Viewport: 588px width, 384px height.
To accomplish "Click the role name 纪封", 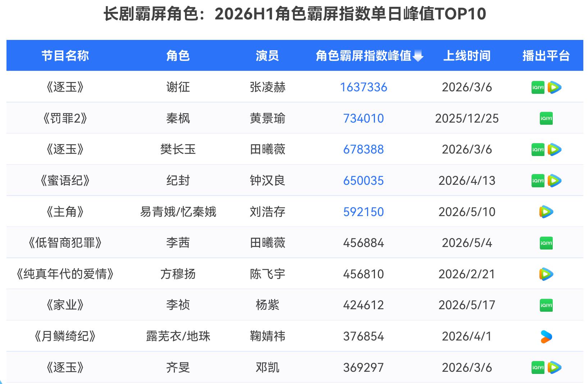I will tap(178, 181).
